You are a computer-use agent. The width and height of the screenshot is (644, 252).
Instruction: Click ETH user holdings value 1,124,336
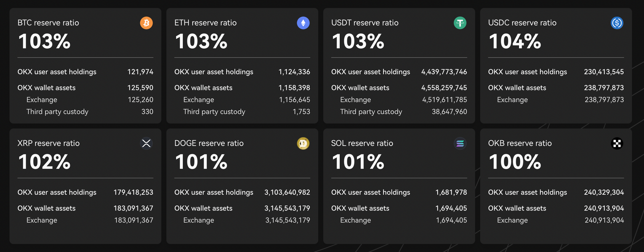(294, 72)
